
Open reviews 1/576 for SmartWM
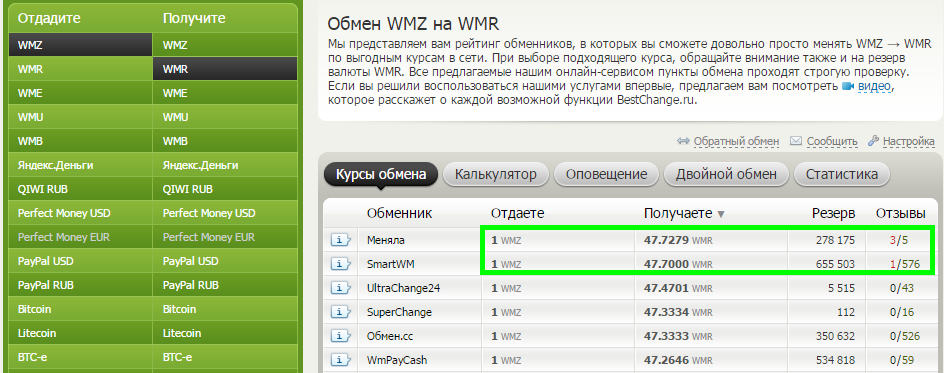pyautogui.click(x=904, y=264)
